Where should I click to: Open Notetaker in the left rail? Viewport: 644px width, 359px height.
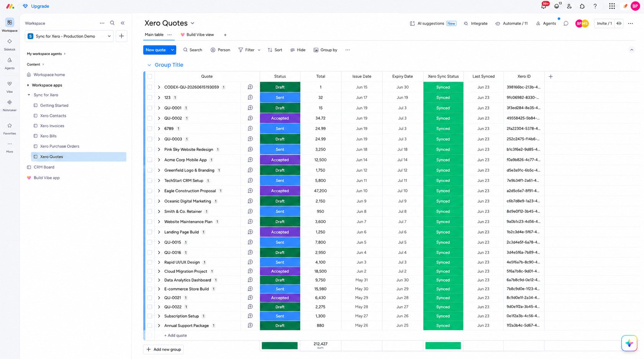click(10, 105)
